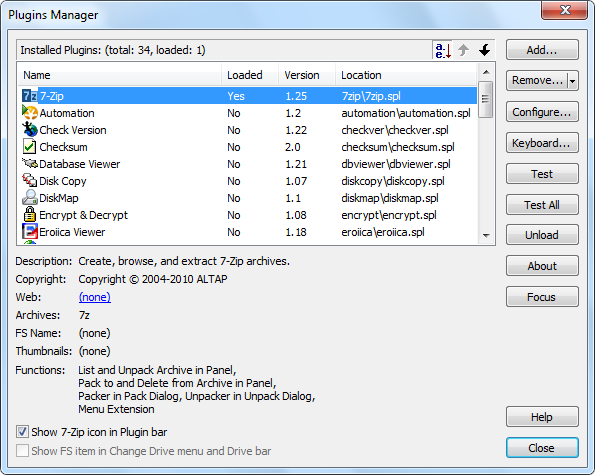
Task: Click version 2.0 of Checksum
Action: tap(293, 147)
